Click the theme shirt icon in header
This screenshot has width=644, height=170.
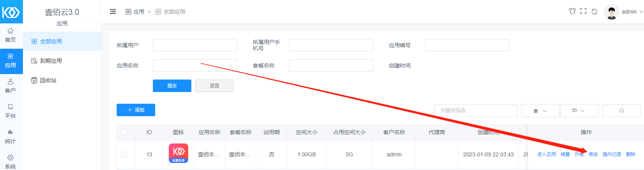tap(572, 11)
